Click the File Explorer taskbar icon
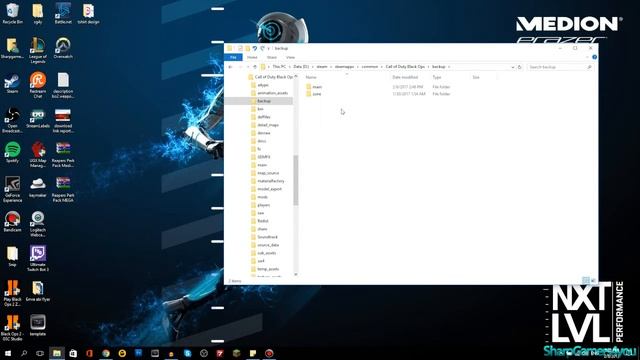640x360 pixels. pos(57,353)
